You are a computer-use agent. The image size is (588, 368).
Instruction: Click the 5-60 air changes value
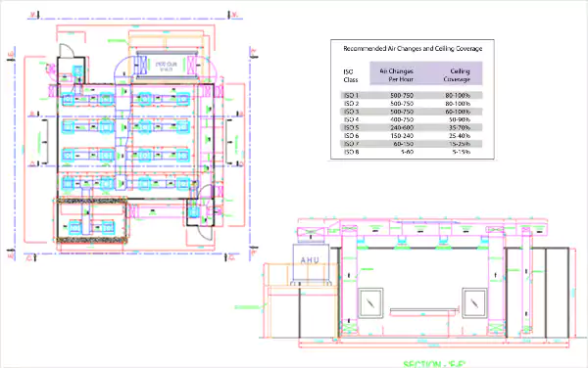click(407, 152)
